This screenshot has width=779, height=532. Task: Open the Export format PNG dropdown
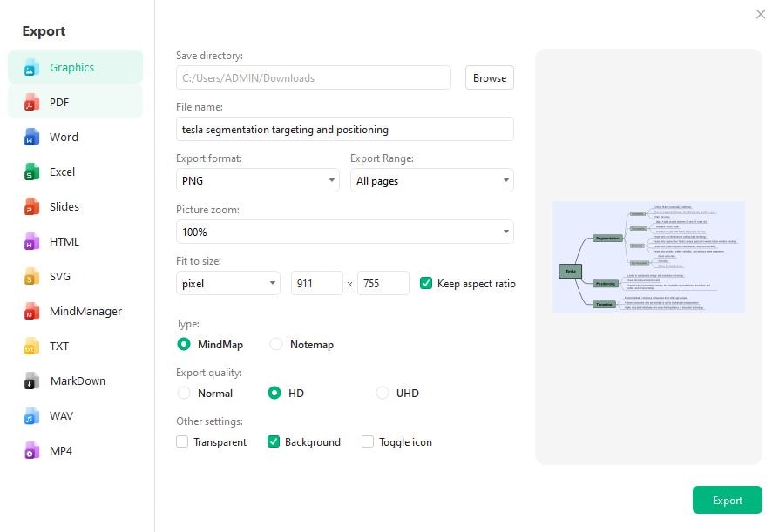tap(257, 180)
